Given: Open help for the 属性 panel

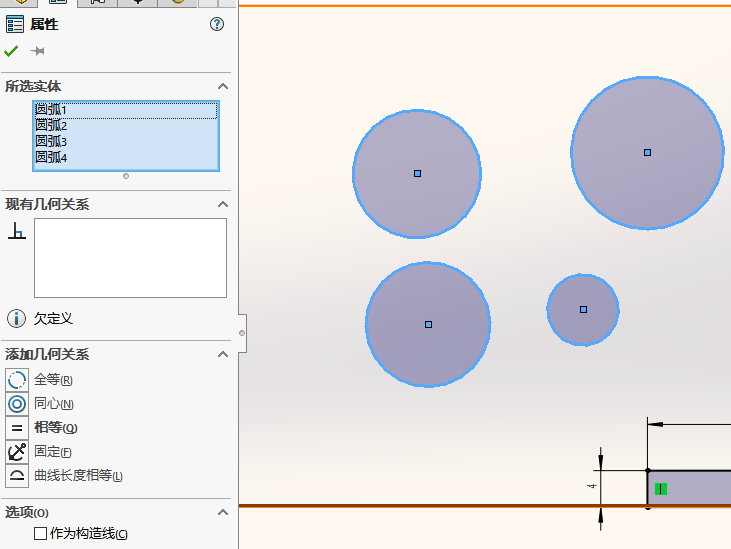Looking at the screenshot, I should pos(217,25).
